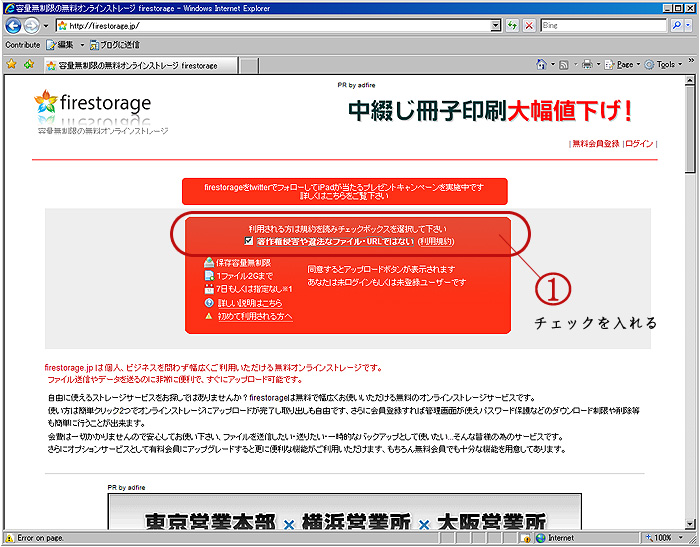Screen dimensions: 700x547
Task: Click the 1ファイル2Gまで file icon
Action: pos(209,276)
